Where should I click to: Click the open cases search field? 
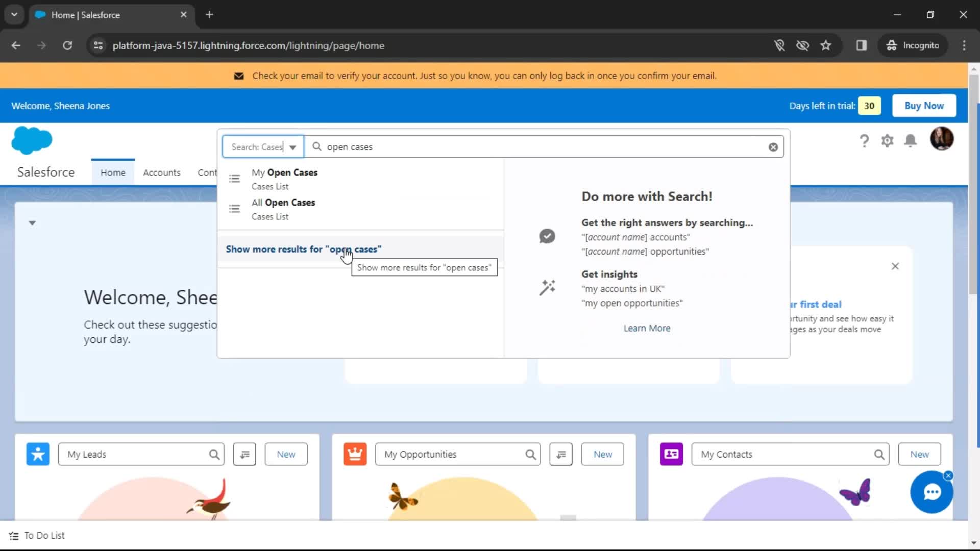pos(544,147)
